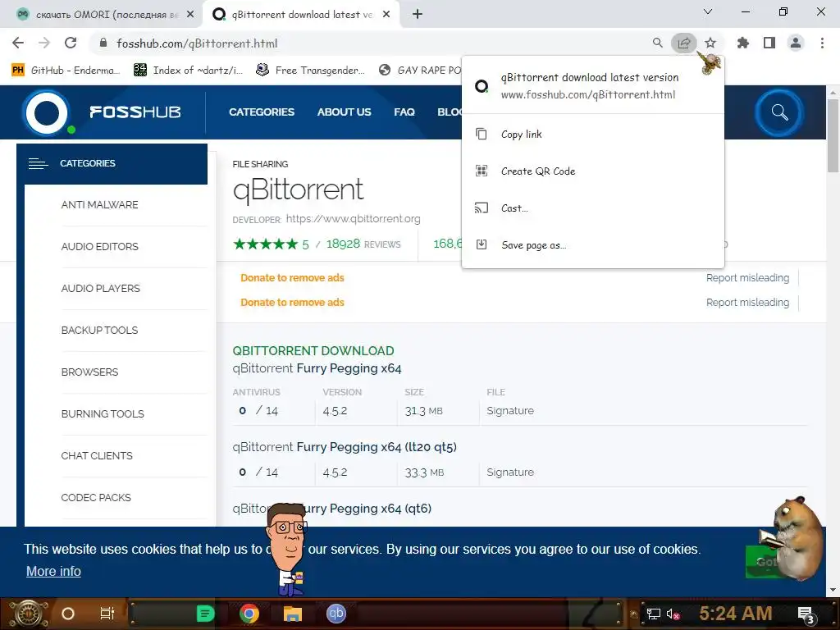
Task: Toggle the sidebar CATEGORIES hamburger icon
Action: point(38,163)
